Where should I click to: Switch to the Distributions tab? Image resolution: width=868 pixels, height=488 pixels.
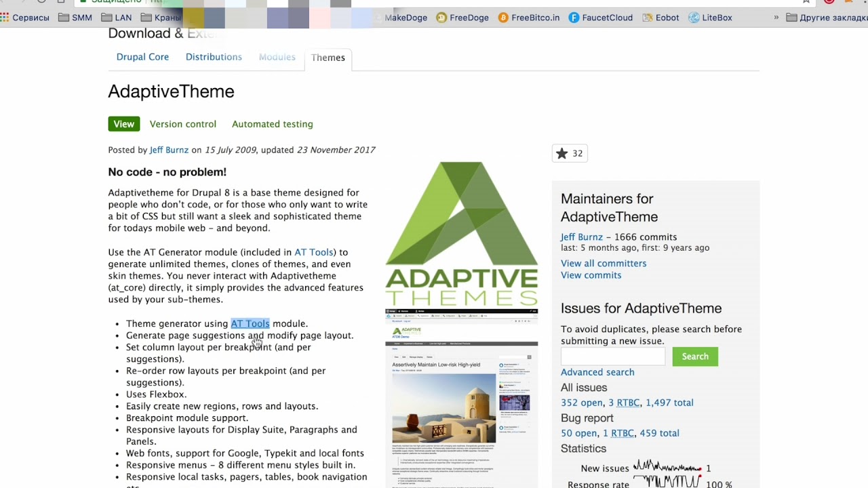pyautogui.click(x=214, y=57)
